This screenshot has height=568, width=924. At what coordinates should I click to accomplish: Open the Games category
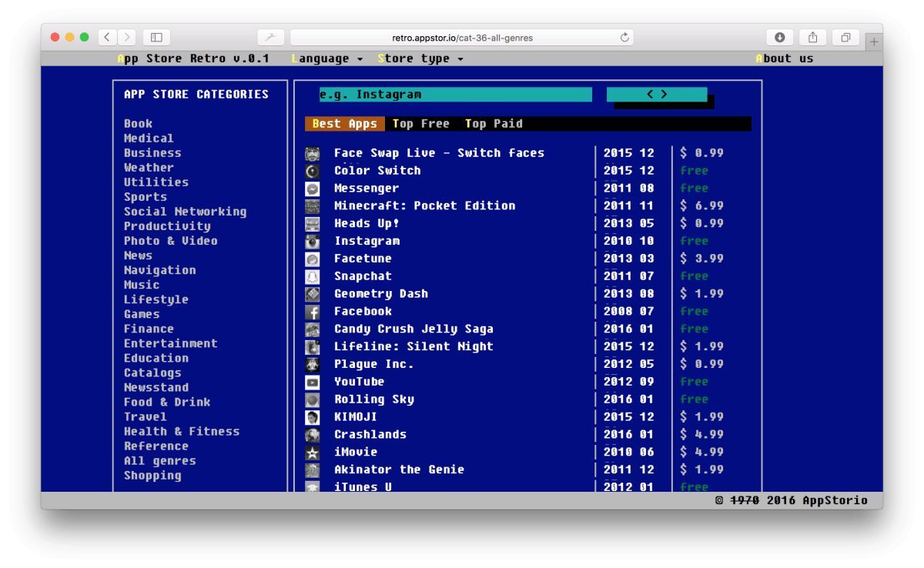click(x=142, y=314)
